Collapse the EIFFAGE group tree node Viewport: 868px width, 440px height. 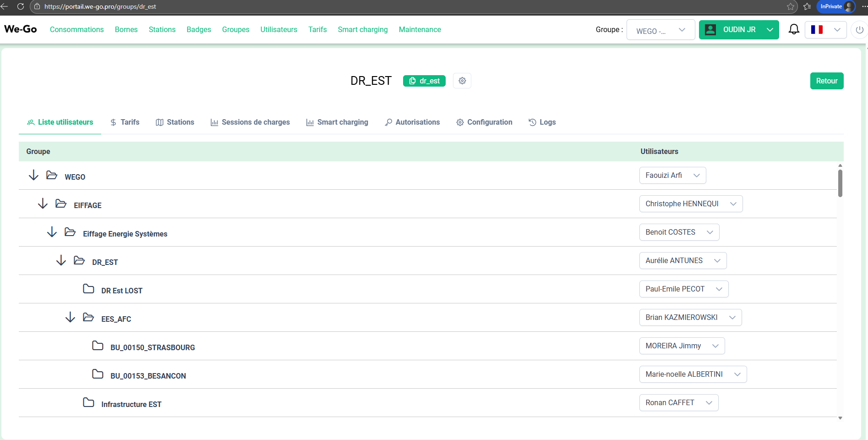[43, 204]
